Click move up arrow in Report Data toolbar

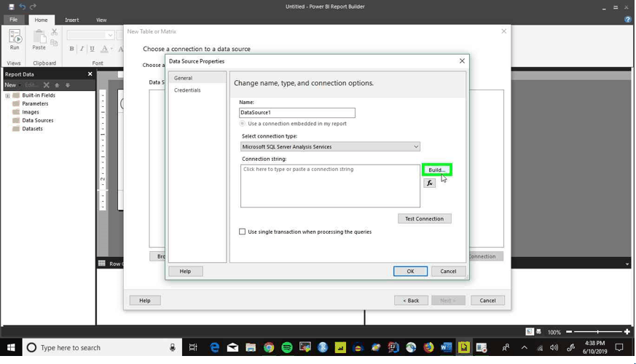click(x=57, y=85)
